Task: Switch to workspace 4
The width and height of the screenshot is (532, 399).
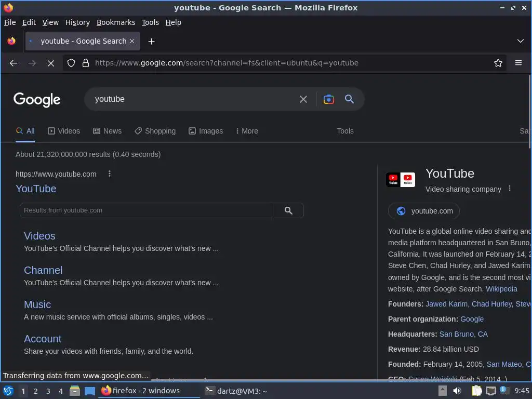Action: [61, 391]
